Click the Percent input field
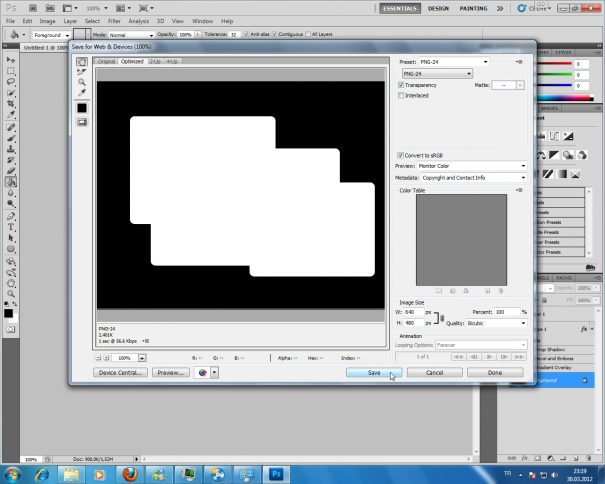Viewport: 605px width, 484px height. point(507,312)
